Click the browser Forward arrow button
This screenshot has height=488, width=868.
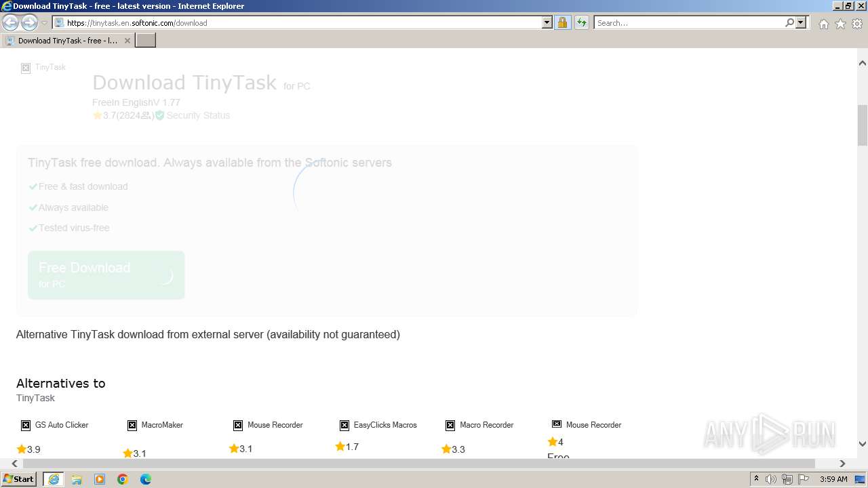29,22
